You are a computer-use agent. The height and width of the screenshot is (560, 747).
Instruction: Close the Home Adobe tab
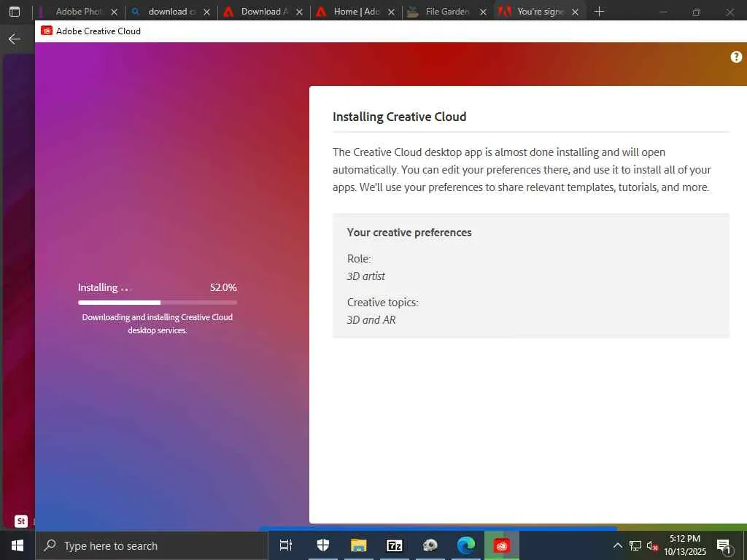tap(391, 12)
